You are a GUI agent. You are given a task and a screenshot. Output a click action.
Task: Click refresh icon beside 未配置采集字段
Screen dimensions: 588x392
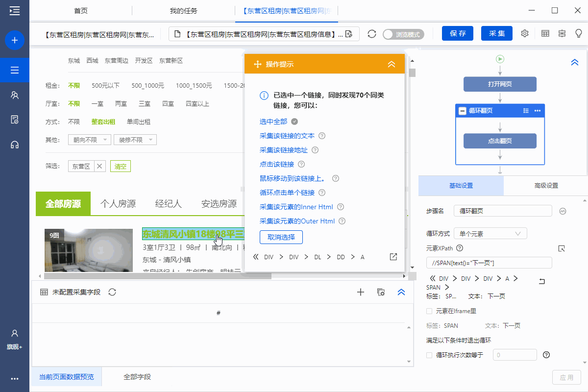tap(112, 292)
